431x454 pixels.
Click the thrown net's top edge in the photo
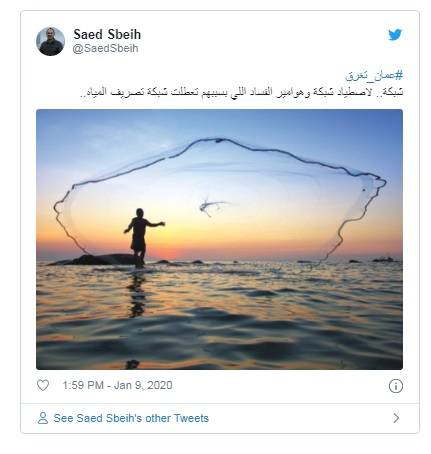pos(218,140)
